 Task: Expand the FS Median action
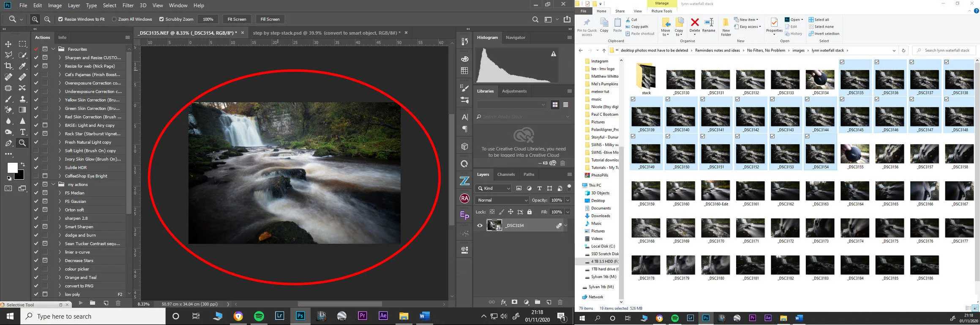pos(60,193)
